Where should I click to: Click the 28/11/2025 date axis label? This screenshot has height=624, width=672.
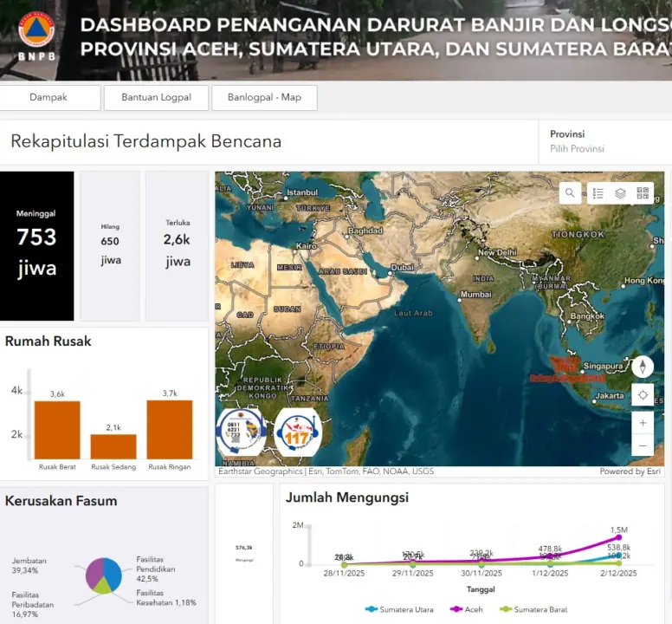pyautogui.click(x=344, y=573)
